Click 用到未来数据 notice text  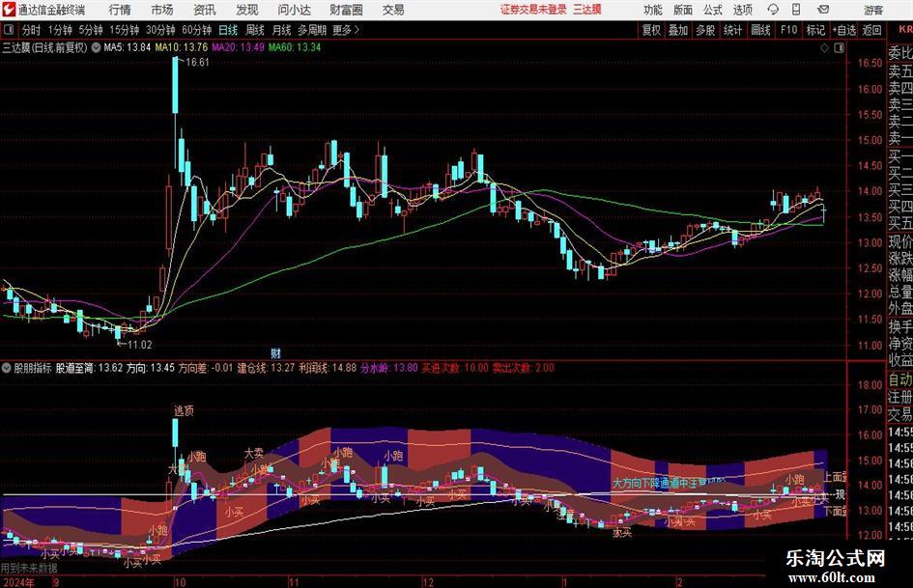(x=29, y=568)
